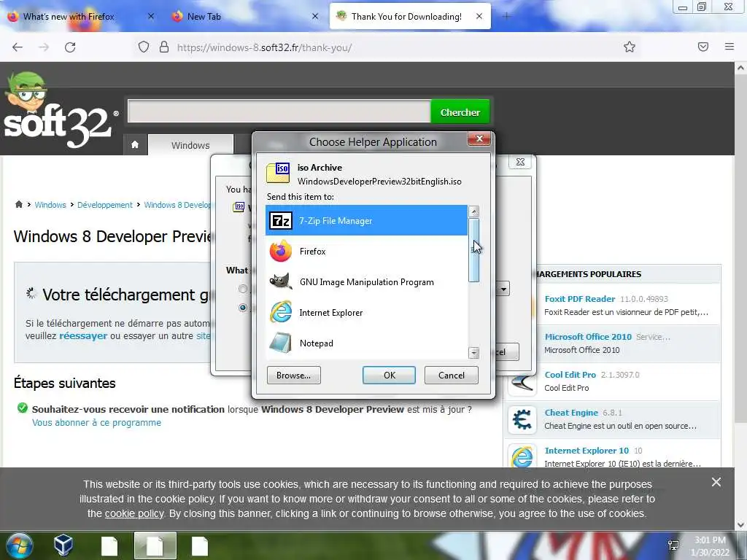Screen dimensions: 747x560
Task: Click helper list scroll down arrow
Action: coord(473,353)
